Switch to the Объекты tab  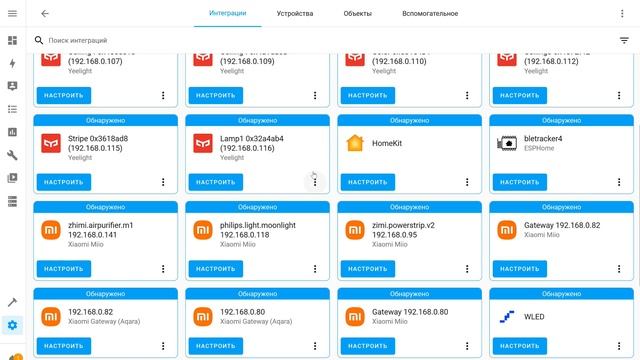tap(358, 13)
